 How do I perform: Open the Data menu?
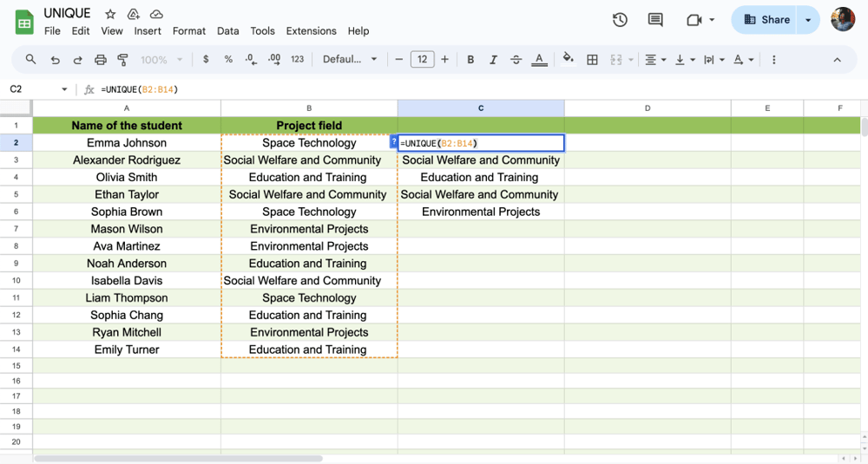[228, 31]
